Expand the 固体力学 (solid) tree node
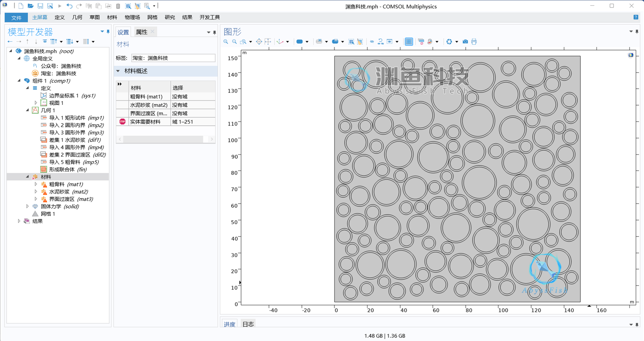The width and height of the screenshot is (644, 341). click(x=27, y=206)
